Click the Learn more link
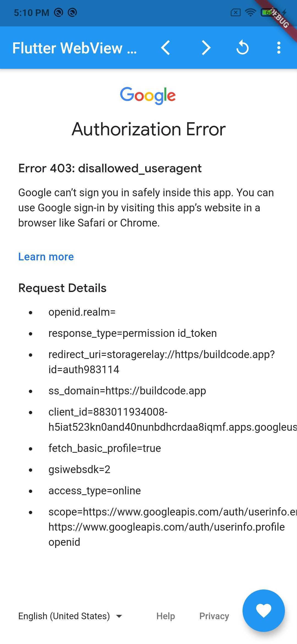This screenshot has height=644, width=297. point(46,256)
